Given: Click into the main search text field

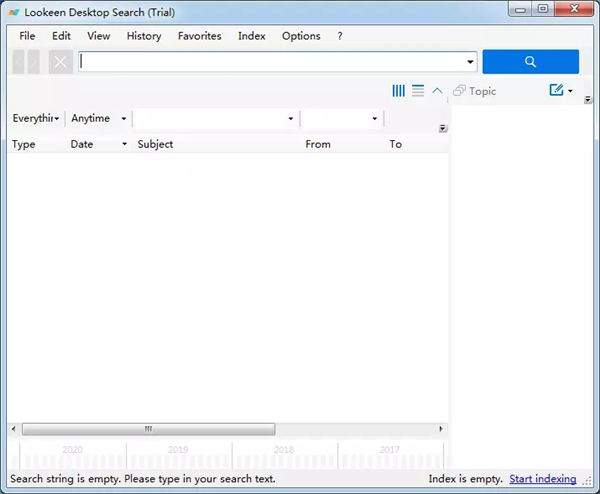Looking at the screenshot, I should click(x=270, y=62).
